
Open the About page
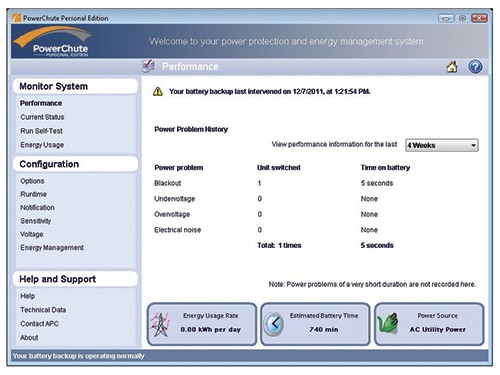point(29,338)
